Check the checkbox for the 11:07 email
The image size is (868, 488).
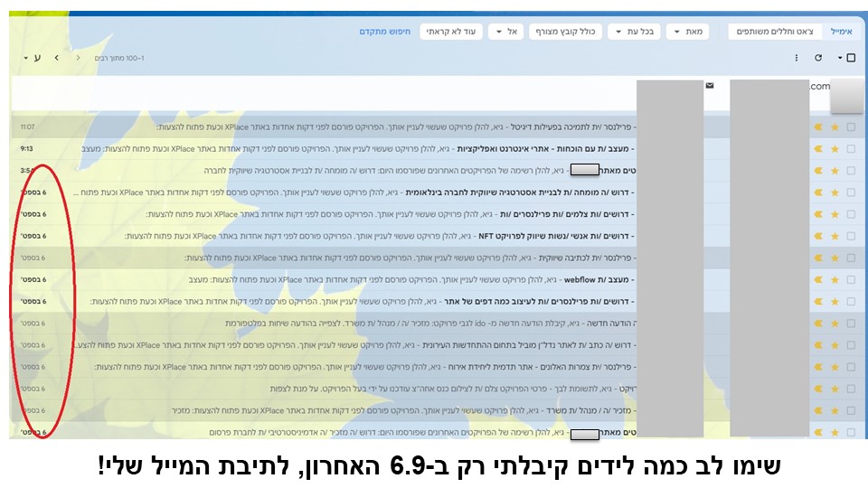point(851,127)
